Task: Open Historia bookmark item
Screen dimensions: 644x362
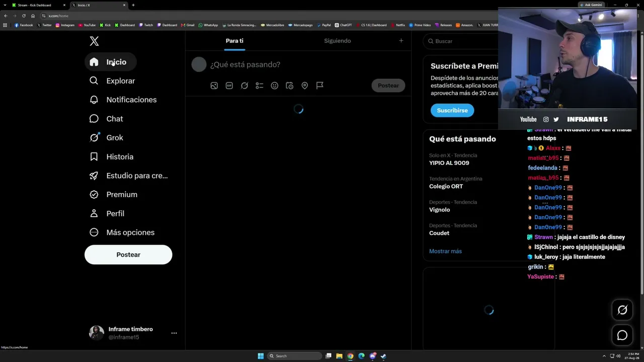Action: point(112,157)
